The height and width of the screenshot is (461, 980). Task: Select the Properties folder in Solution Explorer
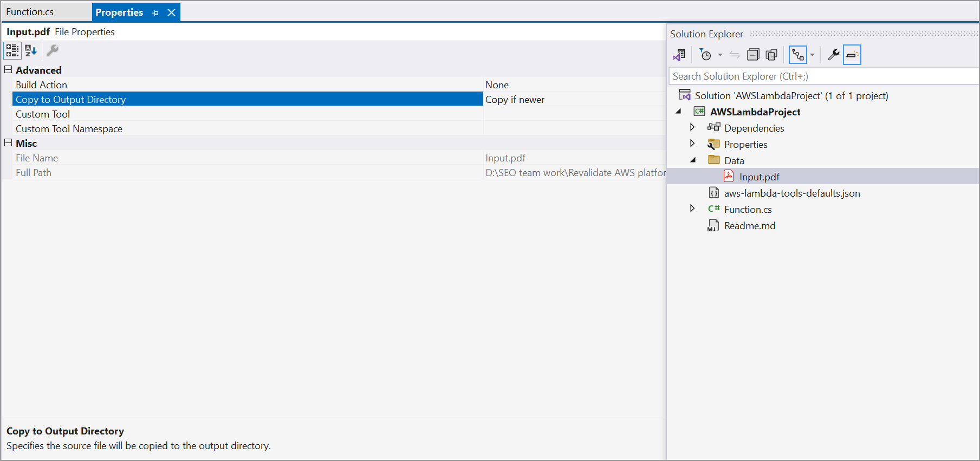[x=745, y=145]
